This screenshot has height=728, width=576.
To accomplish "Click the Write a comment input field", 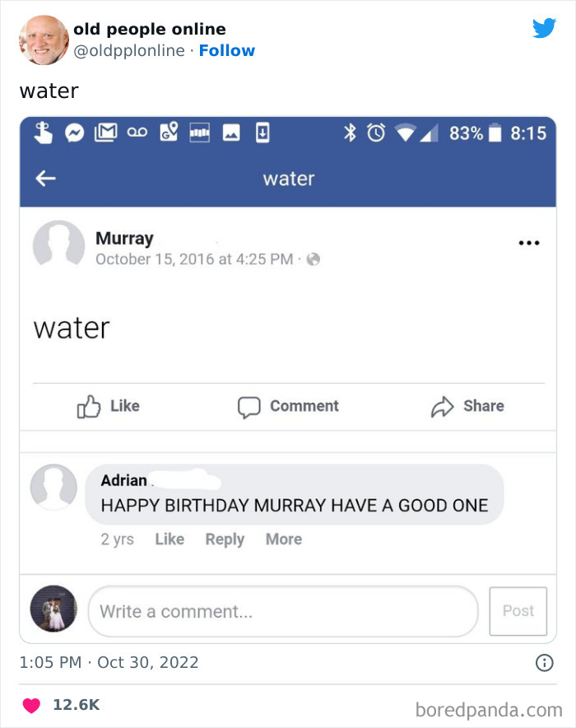I will click(x=283, y=611).
